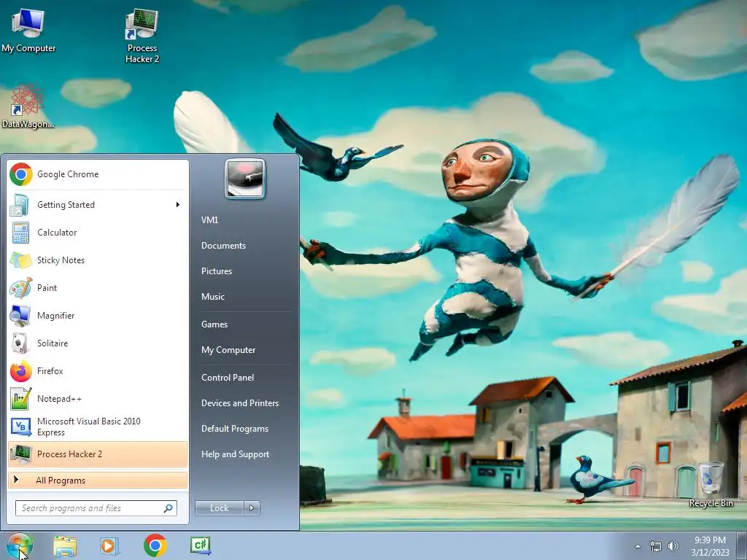Open Devices and Printers
Image resolution: width=747 pixels, height=560 pixels.
coord(239,403)
